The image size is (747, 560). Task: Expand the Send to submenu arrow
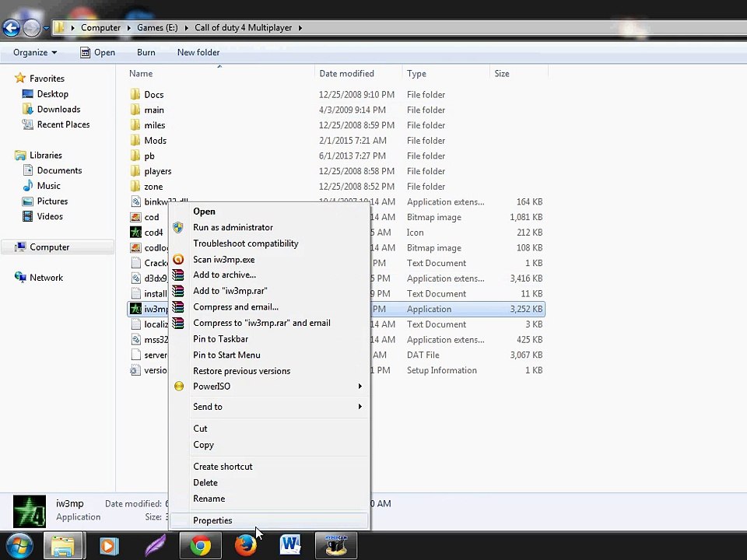(360, 407)
